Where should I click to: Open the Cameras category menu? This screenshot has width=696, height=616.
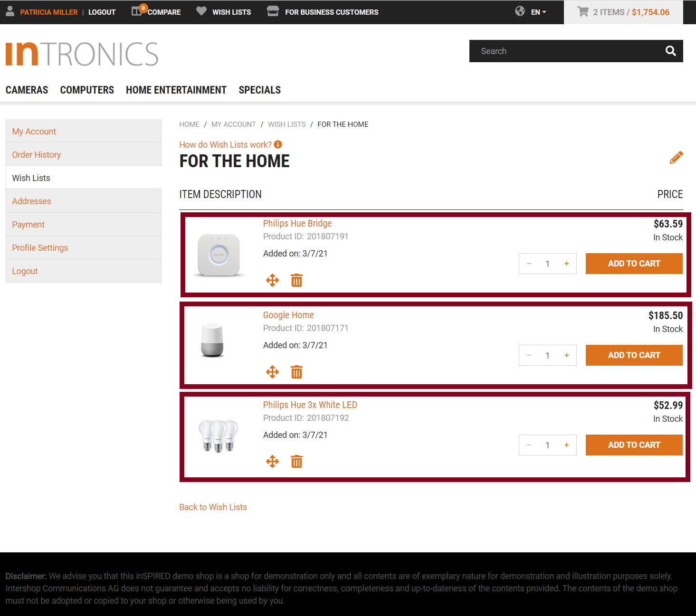tap(27, 90)
